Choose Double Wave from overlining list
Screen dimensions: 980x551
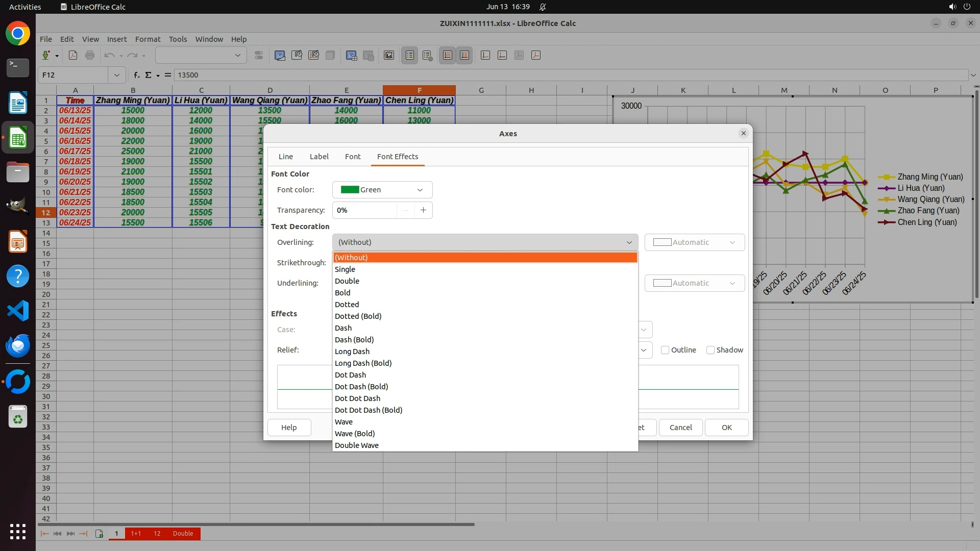356,445
